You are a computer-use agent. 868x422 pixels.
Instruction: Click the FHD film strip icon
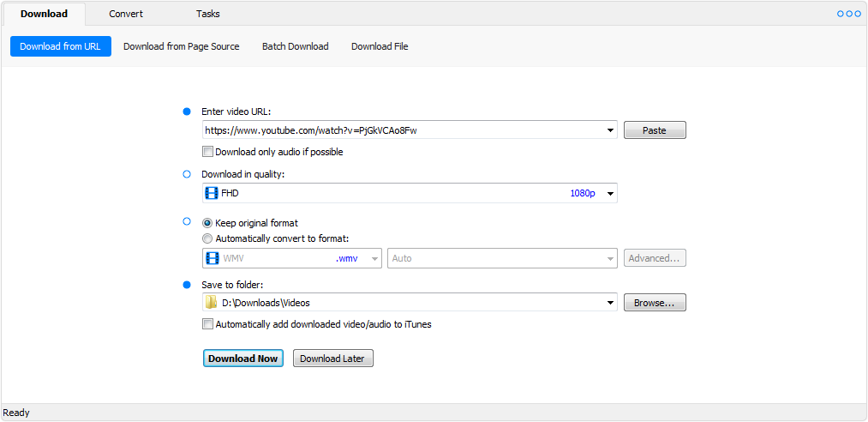point(212,193)
